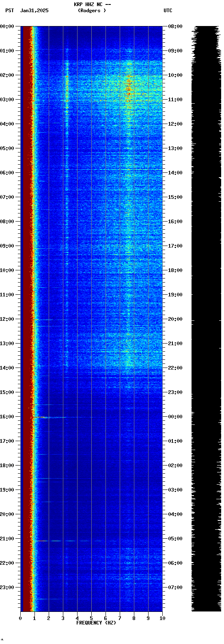Click the 'PST' timezone label
This screenshot has height=644, width=224.
(x=9, y=11)
